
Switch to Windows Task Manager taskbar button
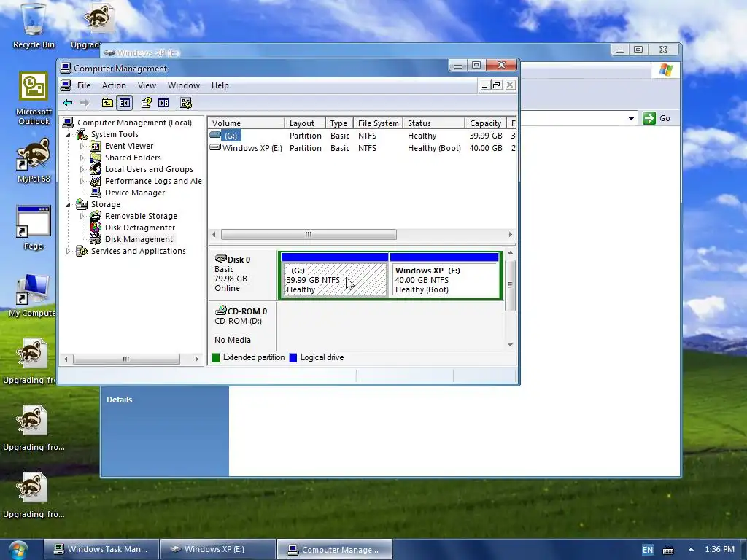point(101,549)
